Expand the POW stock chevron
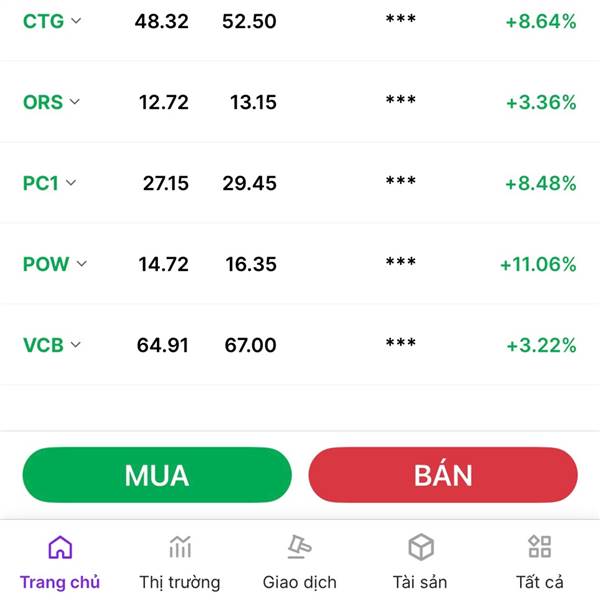This screenshot has width=600, height=600. 82,264
